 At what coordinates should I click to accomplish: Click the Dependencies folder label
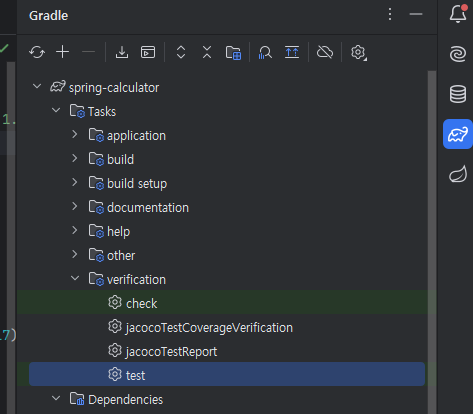click(126, 400)
